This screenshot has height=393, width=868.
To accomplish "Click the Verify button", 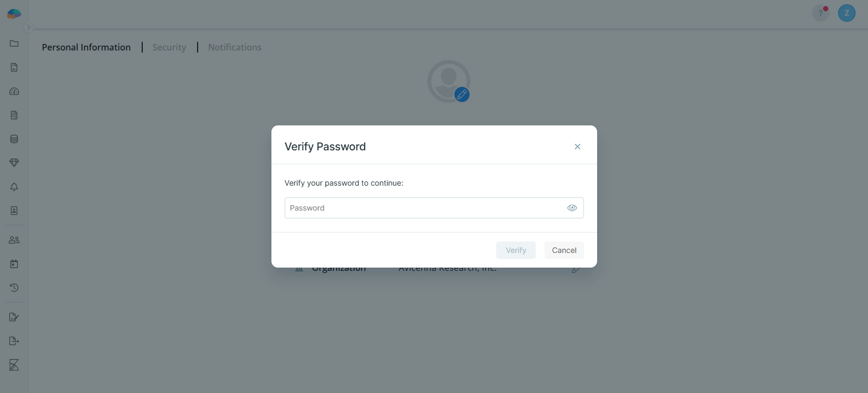I will 516,250.
